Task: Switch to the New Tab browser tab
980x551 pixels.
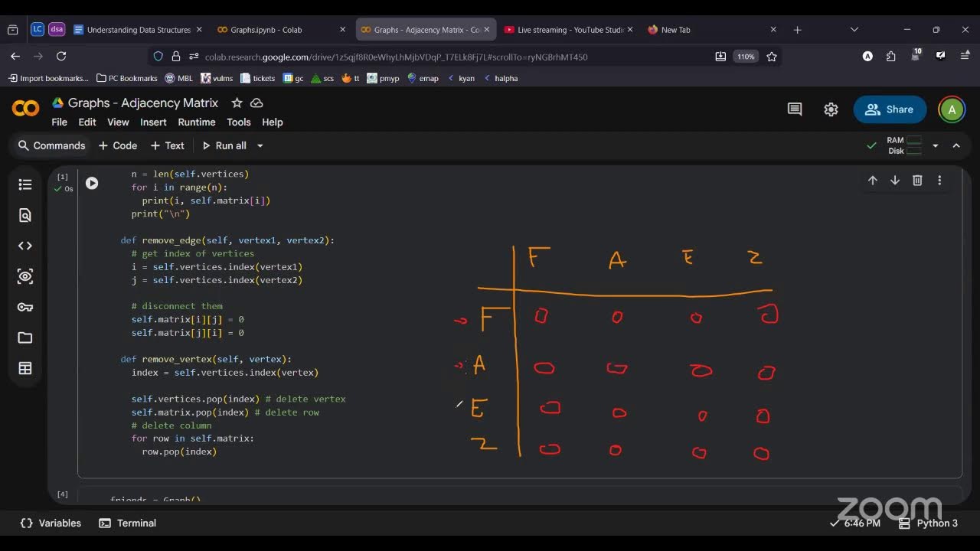Action: pos(710,30)
